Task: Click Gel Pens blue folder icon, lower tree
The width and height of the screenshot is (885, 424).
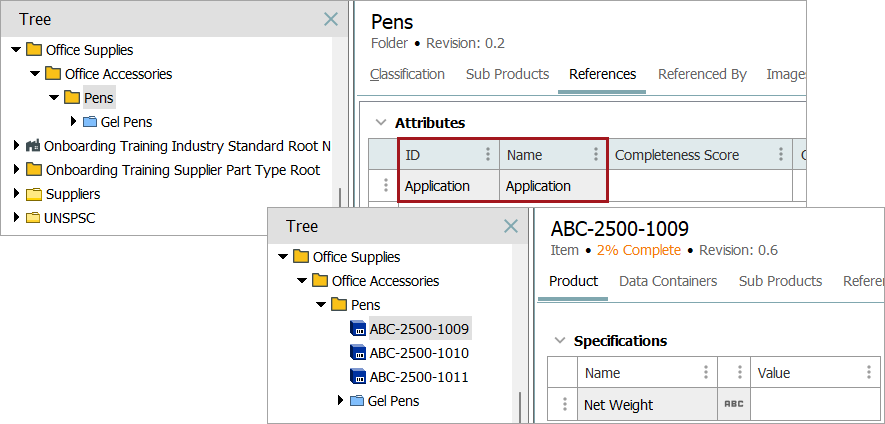Action: click(357, 401)
